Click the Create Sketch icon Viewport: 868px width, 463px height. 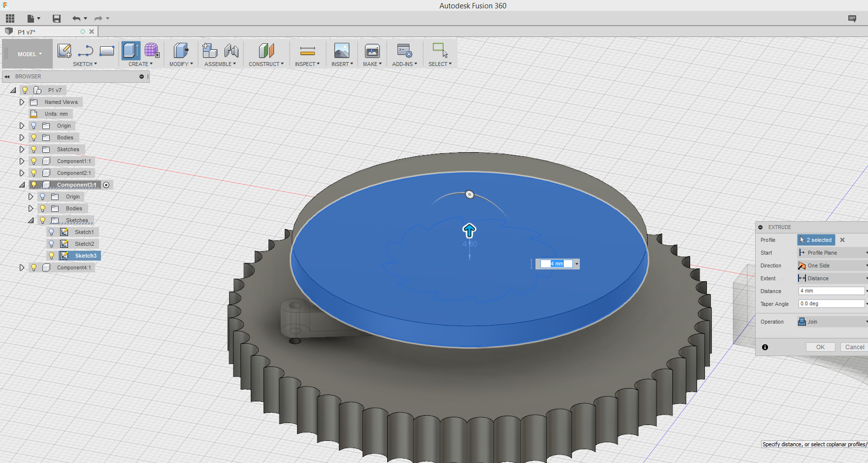tap(65, 51)
